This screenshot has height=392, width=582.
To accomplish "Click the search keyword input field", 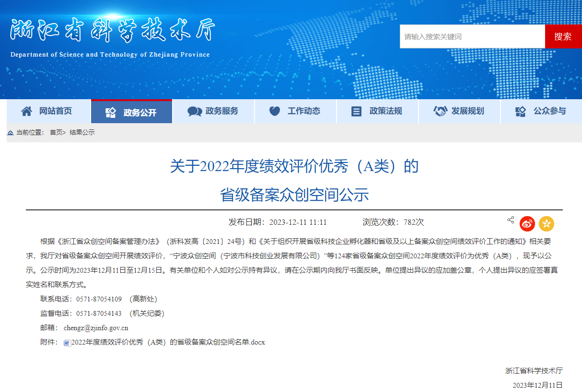I will click(x=472, y=36).
